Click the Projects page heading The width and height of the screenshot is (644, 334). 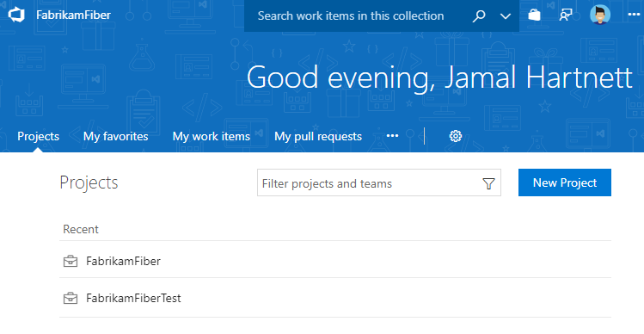point(89,182)
